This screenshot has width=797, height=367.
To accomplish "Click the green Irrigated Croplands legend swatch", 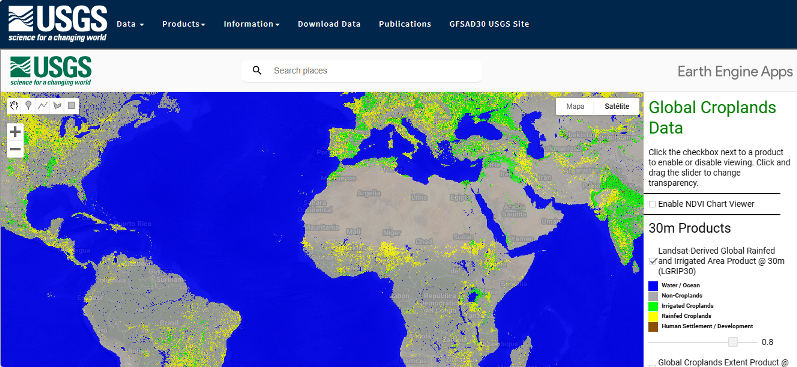I will tap(653, 306).
